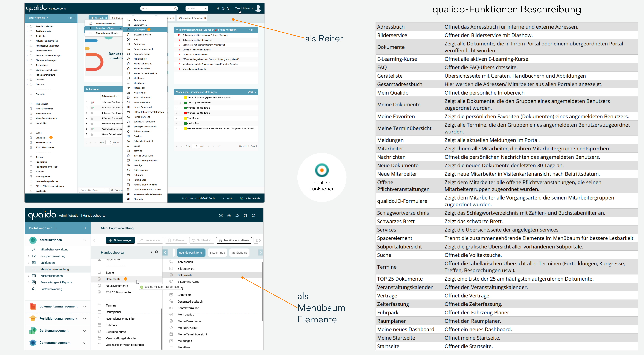Viewport: 644px width, 355px height.
Task: Expand the Fortbildungsmanagement section chevron
Action: [85, 319]
